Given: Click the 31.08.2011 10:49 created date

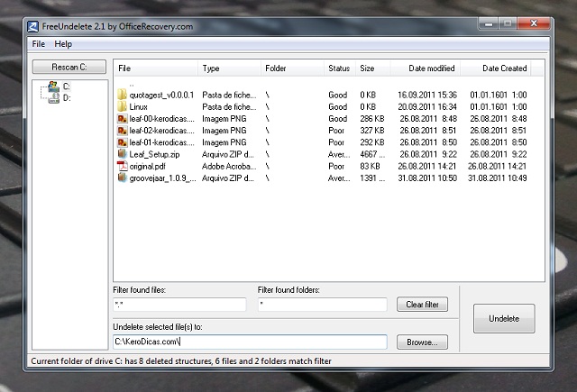Looking at the screenshot, I should (x=497, y=178).
